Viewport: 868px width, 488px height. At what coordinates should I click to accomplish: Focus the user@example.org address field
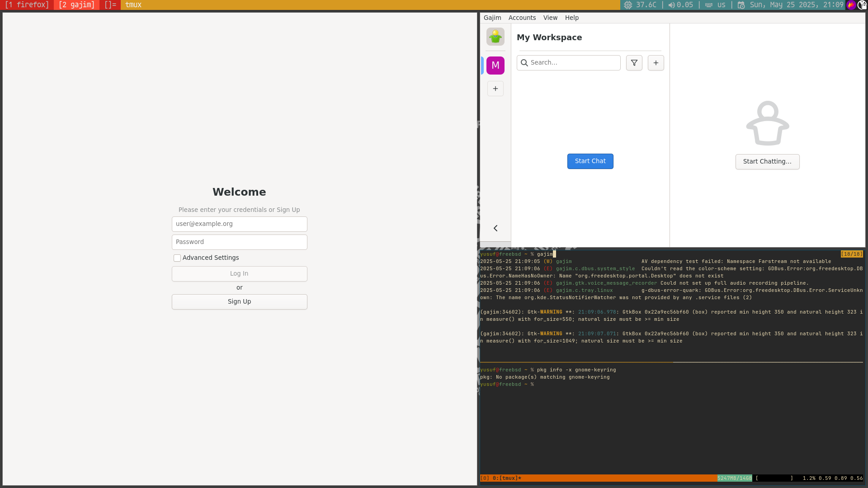coord(239,224)
